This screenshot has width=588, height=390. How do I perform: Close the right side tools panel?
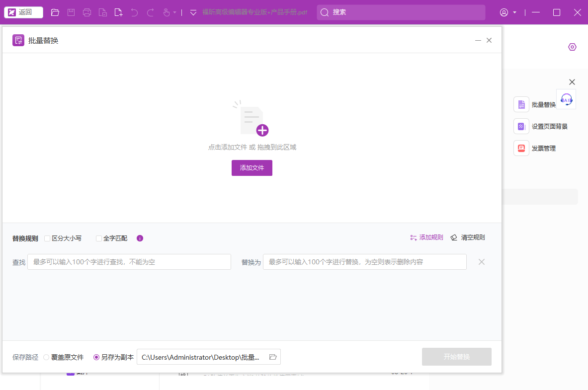(x=572, y=82)
